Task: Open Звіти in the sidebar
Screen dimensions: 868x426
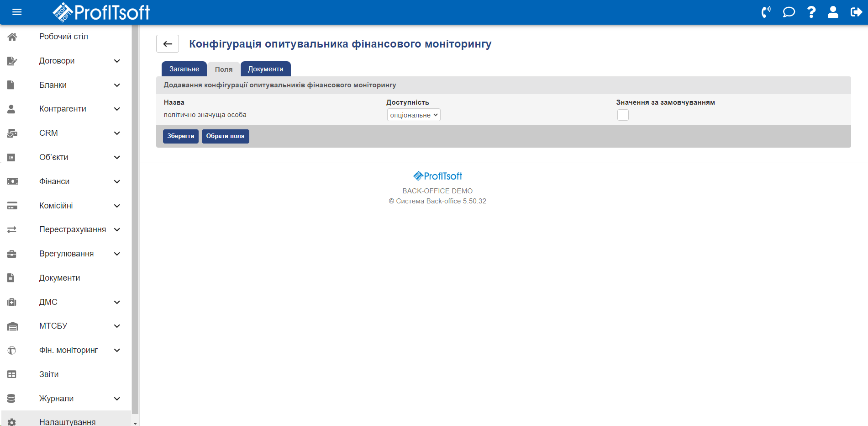Action: tap(49, 374)
